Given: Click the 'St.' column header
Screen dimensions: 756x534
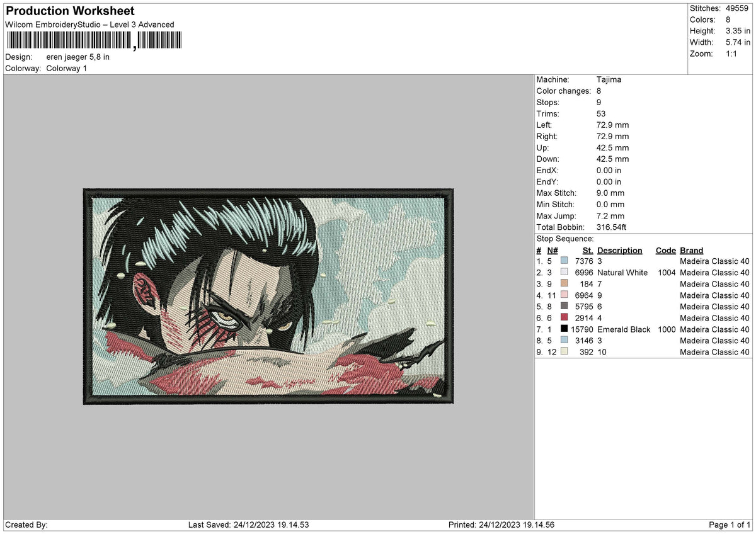Looking at the screenshot, I should tap(588, 250).
